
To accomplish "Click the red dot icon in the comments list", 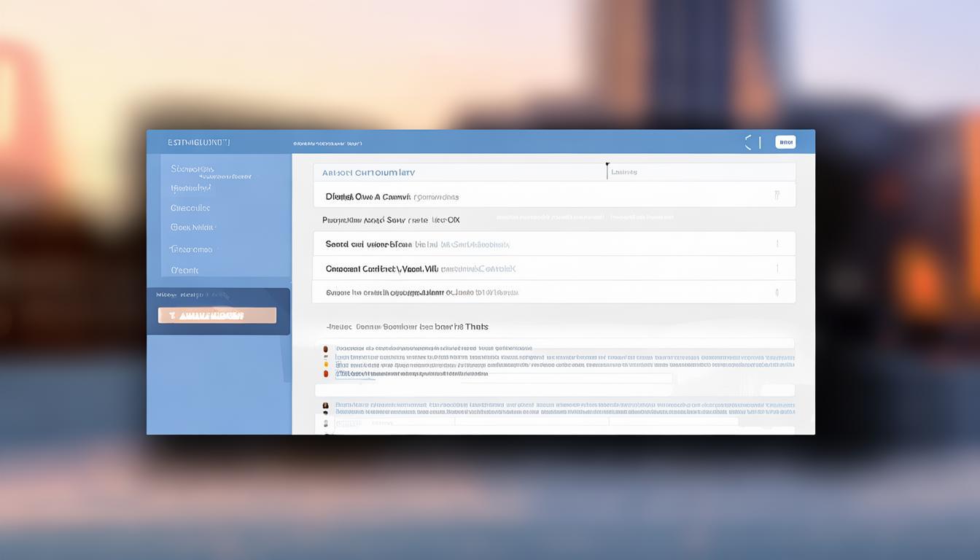I will (325, 373).
